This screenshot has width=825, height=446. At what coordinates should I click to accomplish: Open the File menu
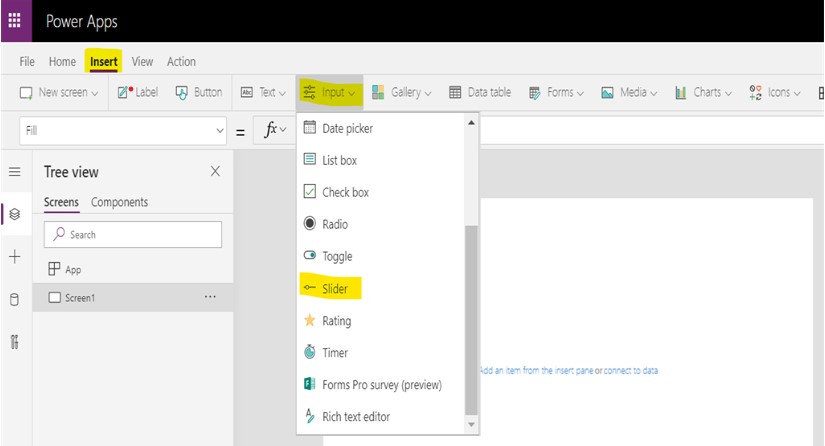pos(27,62)
